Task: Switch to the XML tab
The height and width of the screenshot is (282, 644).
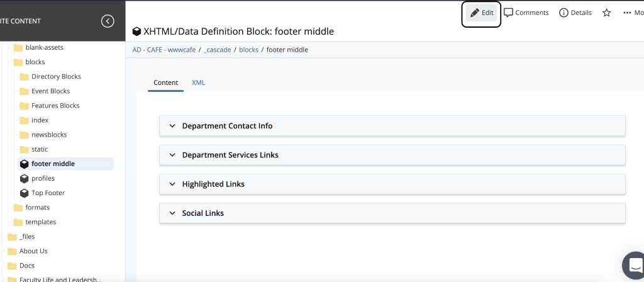Action: tap(198, 82)
